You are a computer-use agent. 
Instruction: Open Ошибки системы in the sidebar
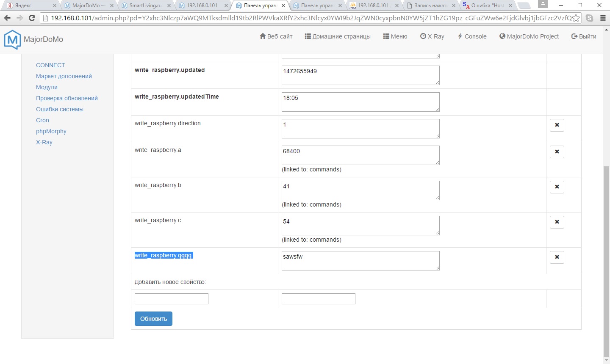pos(60,109)
